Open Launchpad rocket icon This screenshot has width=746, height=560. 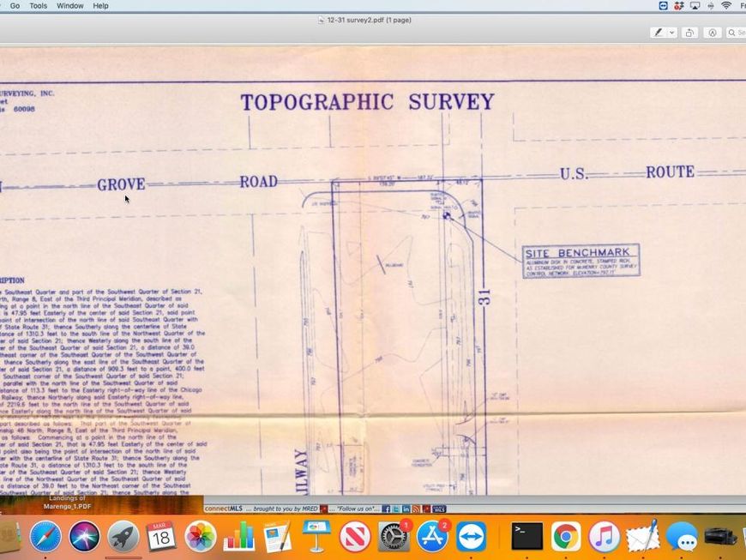point(123,537)
